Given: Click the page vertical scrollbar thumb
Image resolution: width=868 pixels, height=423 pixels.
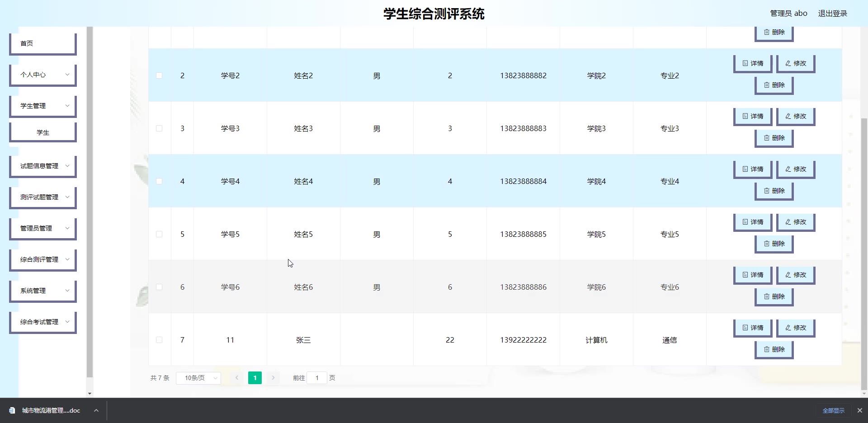Looking at the screenshot, I should [x=864, y=253].
